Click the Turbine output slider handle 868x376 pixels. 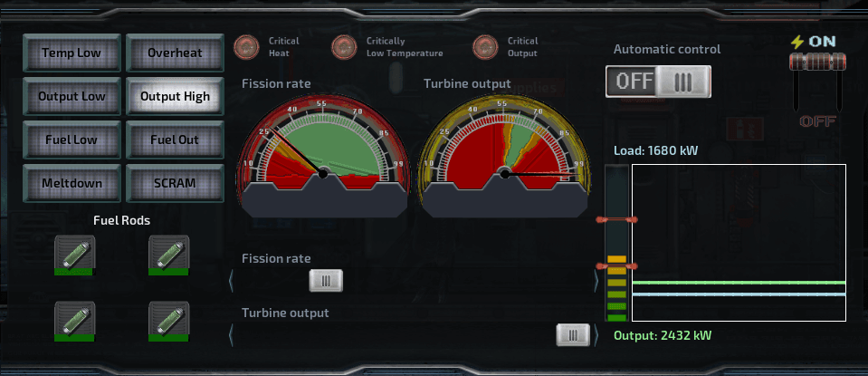click(572, 335)
